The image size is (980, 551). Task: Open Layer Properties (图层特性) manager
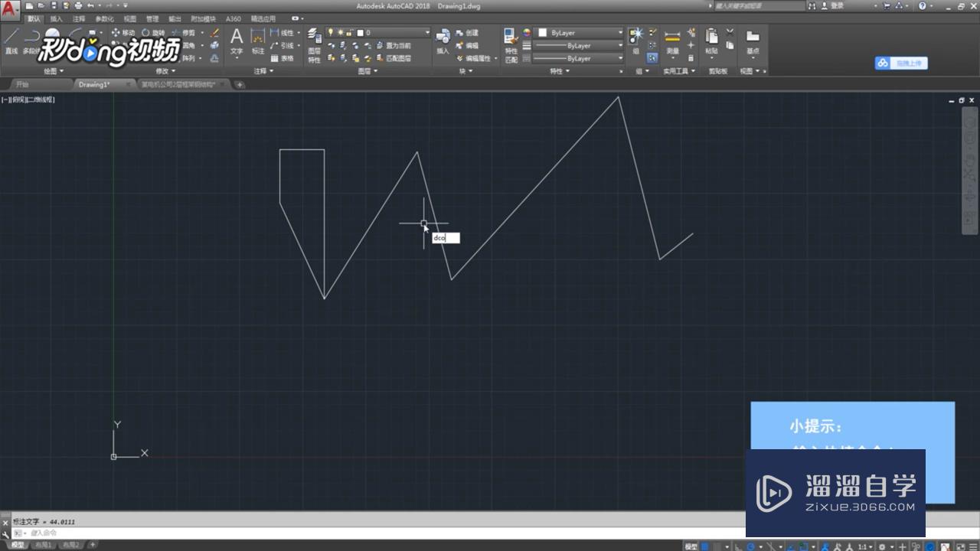[315, 46]
